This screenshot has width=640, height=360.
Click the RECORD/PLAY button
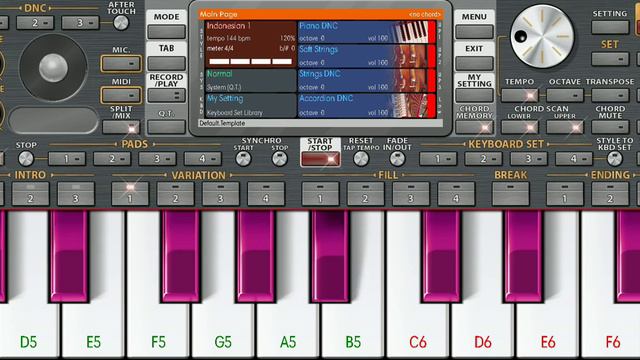pos(167,95)
